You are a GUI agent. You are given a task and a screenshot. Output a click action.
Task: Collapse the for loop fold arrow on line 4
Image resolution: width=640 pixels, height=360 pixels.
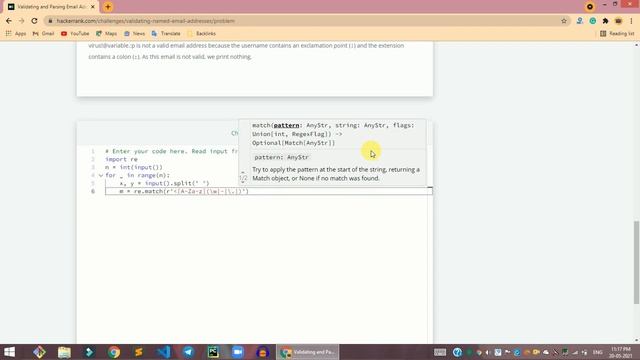(x=101, y=176)
